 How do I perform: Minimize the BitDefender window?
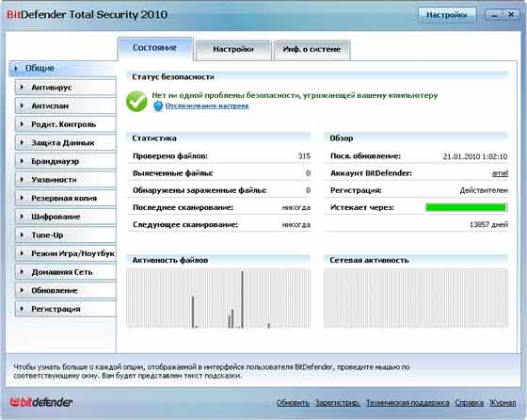(x=494, y=15)
